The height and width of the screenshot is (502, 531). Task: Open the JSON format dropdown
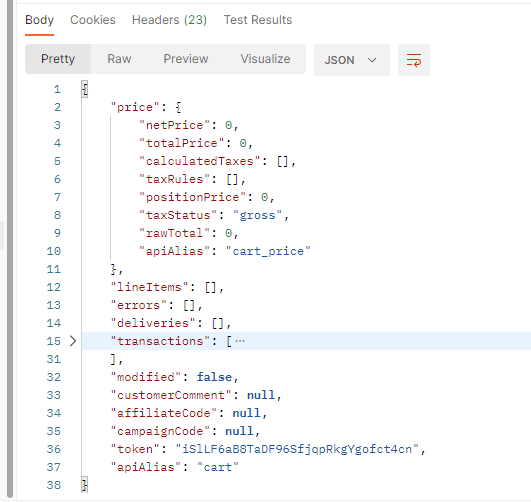click(x=352, y=60)
